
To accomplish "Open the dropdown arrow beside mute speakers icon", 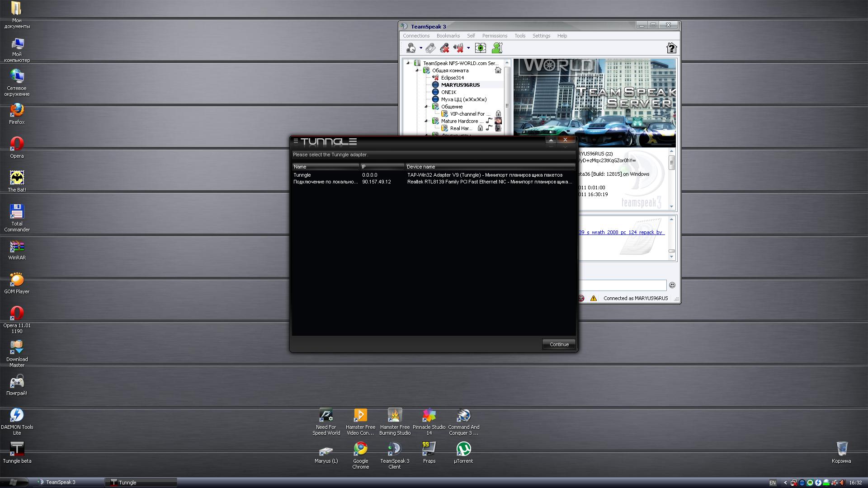I will coord(468,48).
